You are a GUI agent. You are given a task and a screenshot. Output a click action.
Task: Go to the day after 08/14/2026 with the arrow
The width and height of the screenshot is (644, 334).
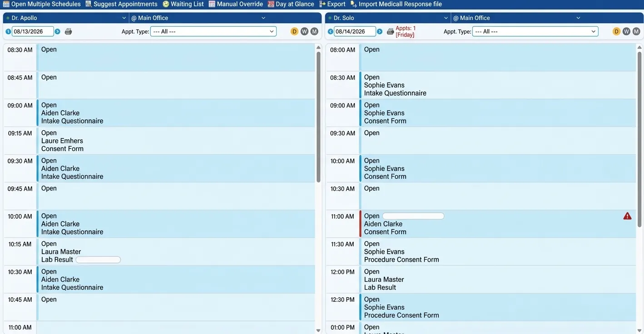tap(379, 31)
